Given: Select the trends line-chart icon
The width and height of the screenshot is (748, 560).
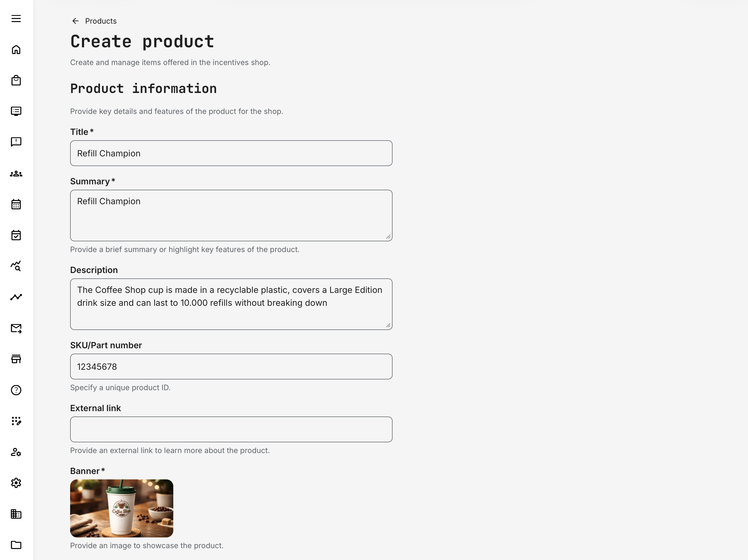Looking at the screenshot, I should pos(16,297).
